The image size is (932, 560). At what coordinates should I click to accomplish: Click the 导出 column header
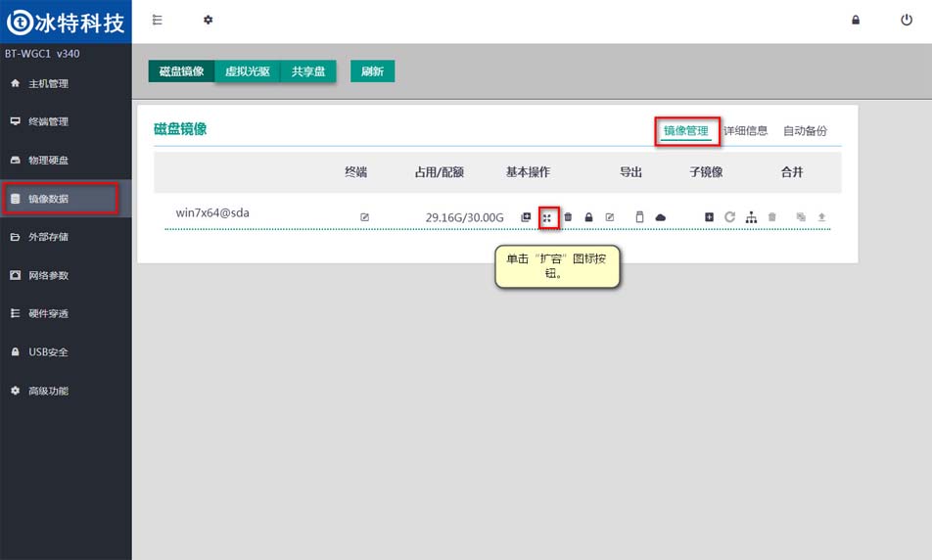(x=630, y=172)
